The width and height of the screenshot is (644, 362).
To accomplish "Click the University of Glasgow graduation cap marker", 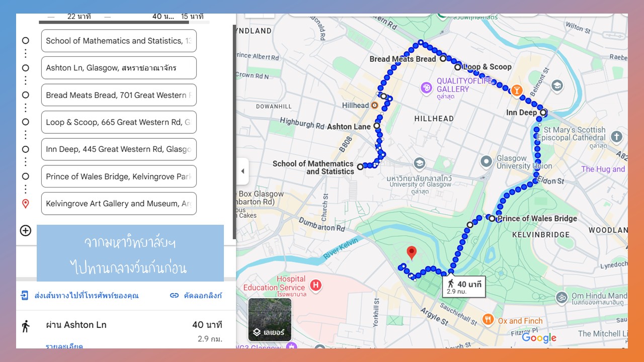I will 419,164.
